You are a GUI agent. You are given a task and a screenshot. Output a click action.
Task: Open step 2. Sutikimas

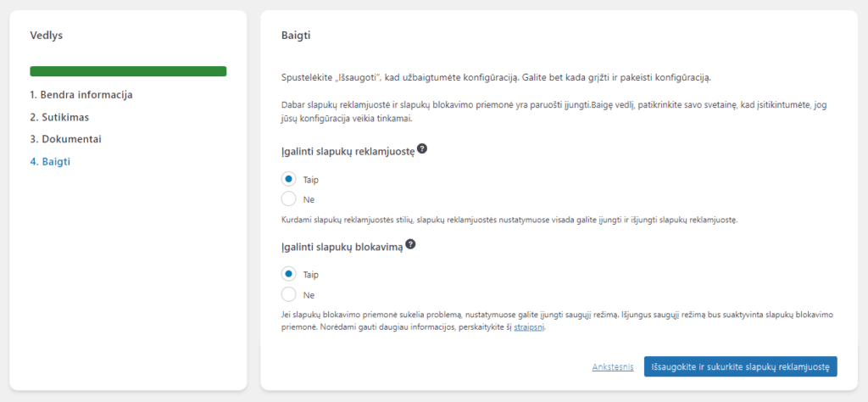click(59, 117)
